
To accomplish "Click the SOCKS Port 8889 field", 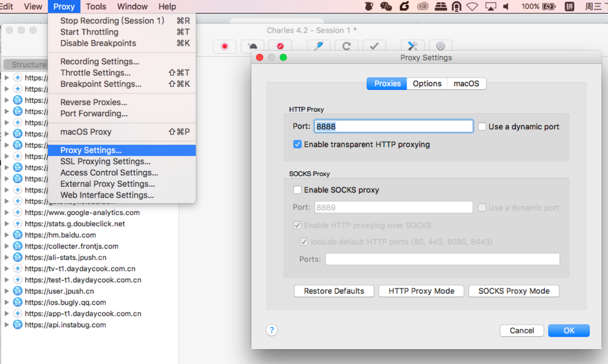I will [393, 207].
